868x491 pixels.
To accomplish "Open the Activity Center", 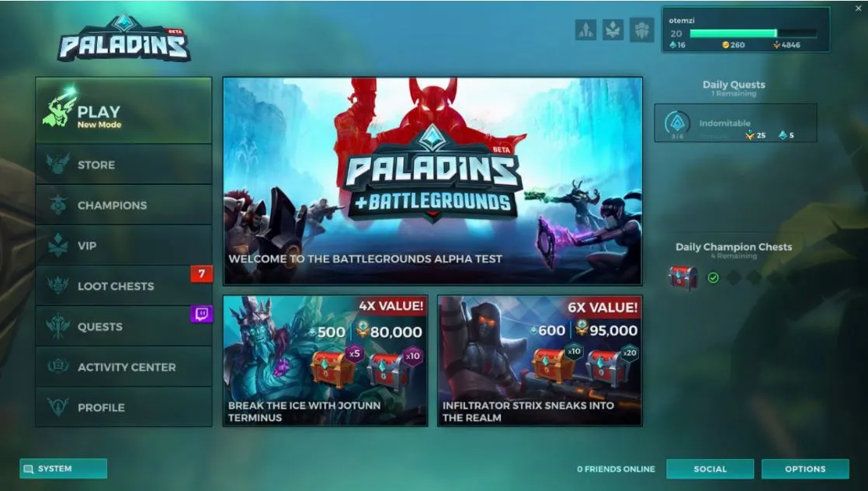I will [123, 367].
